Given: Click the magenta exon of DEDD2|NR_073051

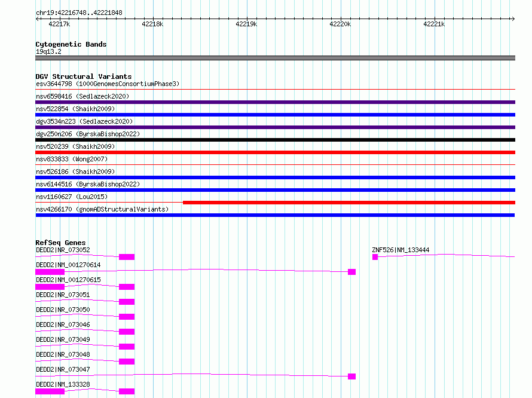Looking at the screenshot, I should [x=127, y=302].
